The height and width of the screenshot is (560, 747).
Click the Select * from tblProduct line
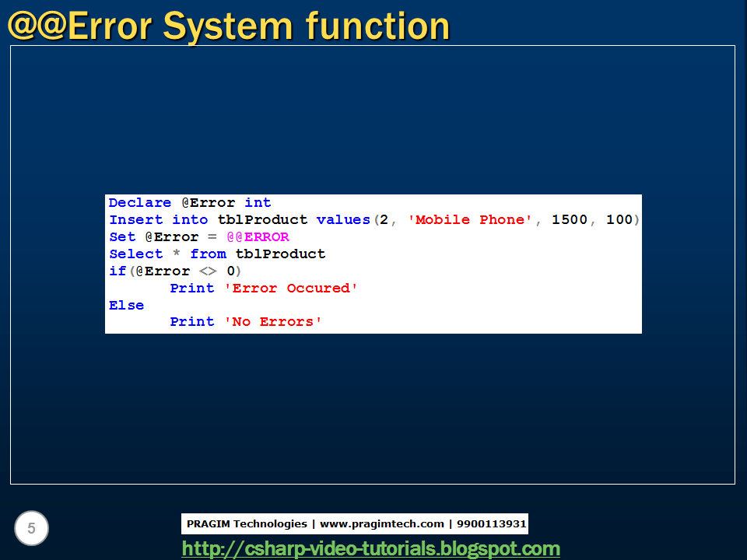coord(216,254)
